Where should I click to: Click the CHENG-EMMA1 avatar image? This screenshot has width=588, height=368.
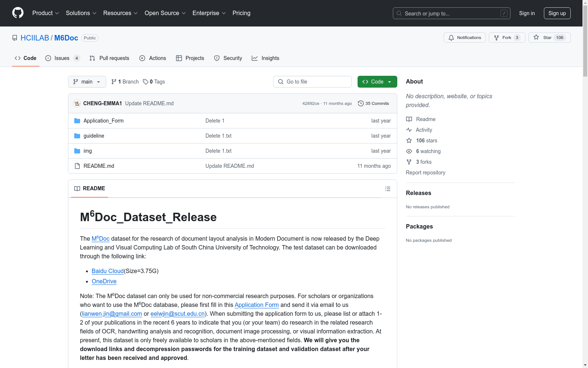77,103
